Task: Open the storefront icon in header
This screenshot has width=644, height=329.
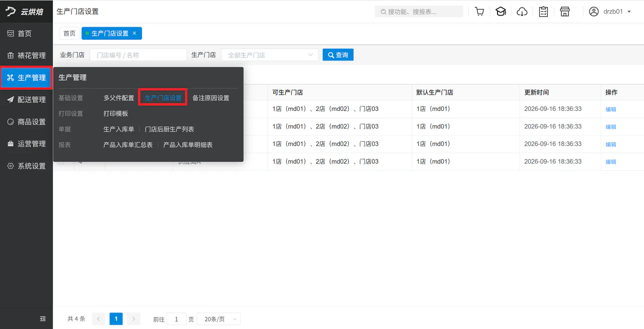Action: tap(565, 12)
